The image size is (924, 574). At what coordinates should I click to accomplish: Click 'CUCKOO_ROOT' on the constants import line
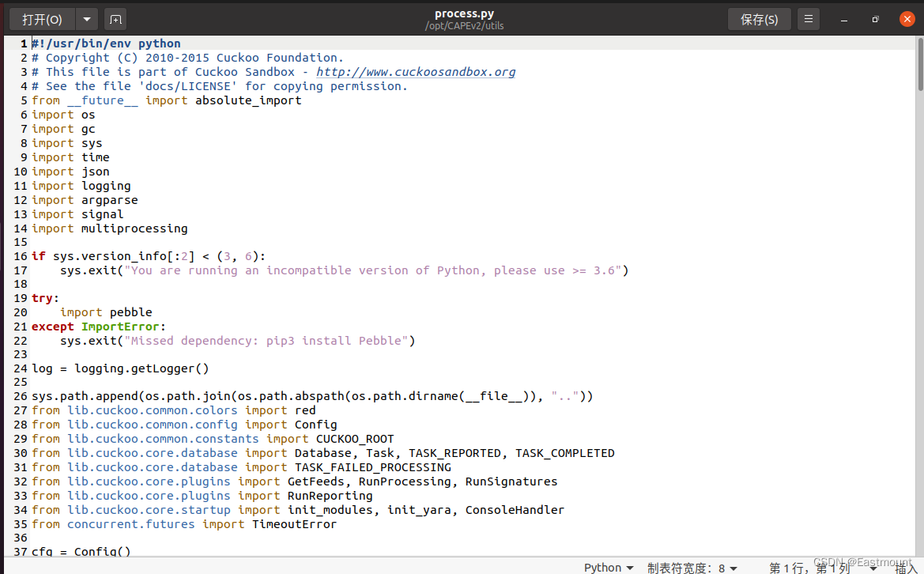[355, 439]
